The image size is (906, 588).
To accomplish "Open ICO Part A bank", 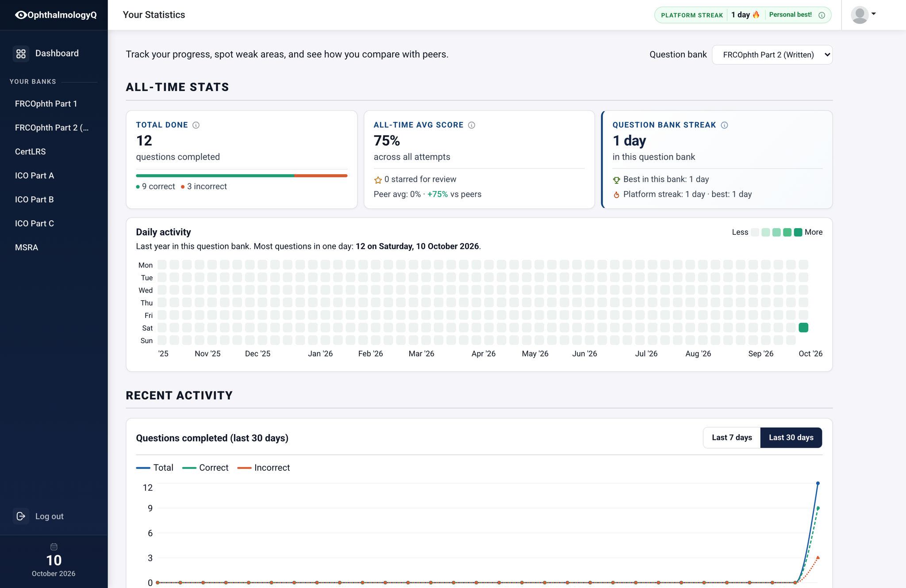I will [x=35, y=176].
